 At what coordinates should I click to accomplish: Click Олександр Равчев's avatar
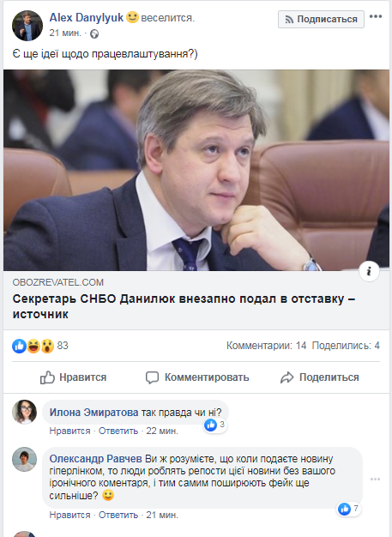[x=24, y=459]
